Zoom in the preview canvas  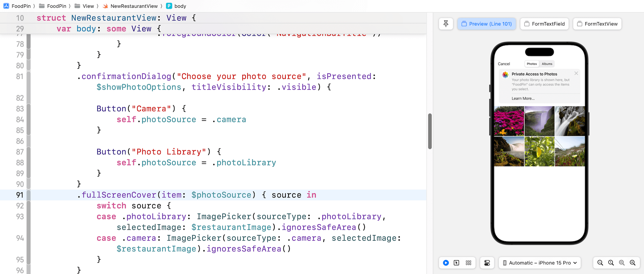633,263
